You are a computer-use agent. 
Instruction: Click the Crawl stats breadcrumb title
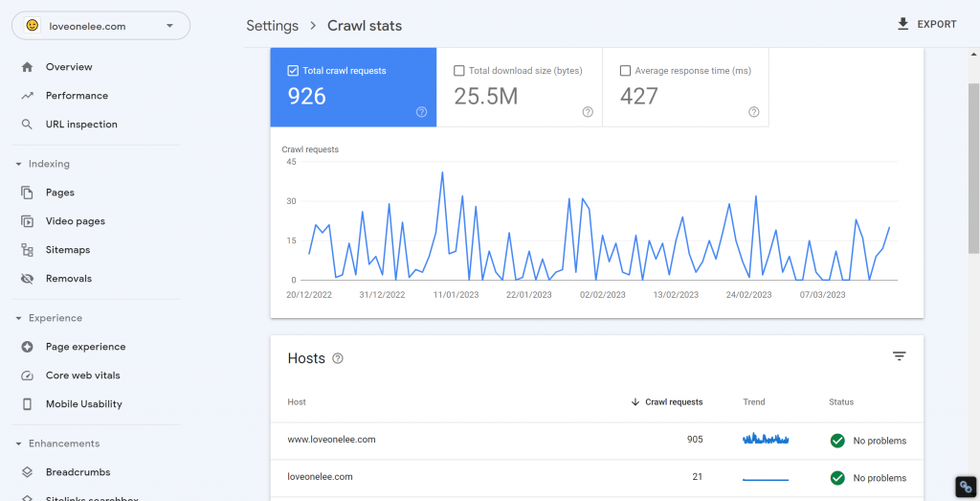point(365,26)
